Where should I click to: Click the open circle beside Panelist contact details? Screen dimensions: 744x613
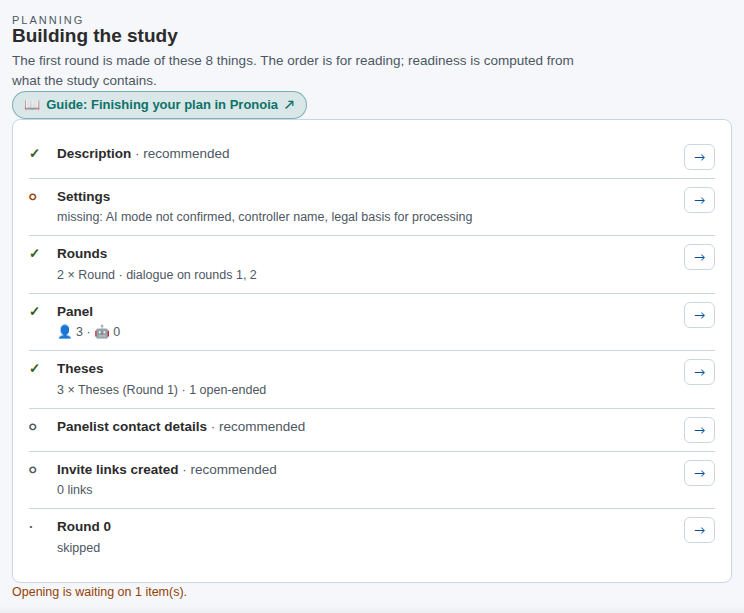pos(33,427)
